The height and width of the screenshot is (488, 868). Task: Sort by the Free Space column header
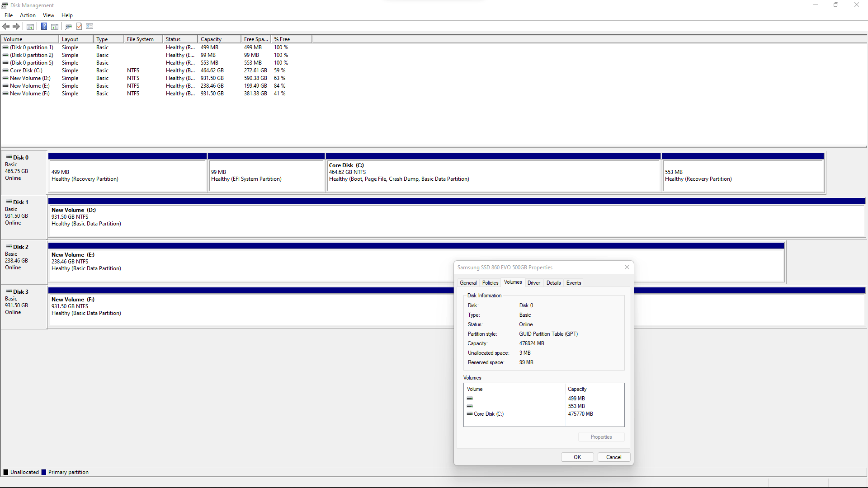pyautogui.click(x=256, y=39)
